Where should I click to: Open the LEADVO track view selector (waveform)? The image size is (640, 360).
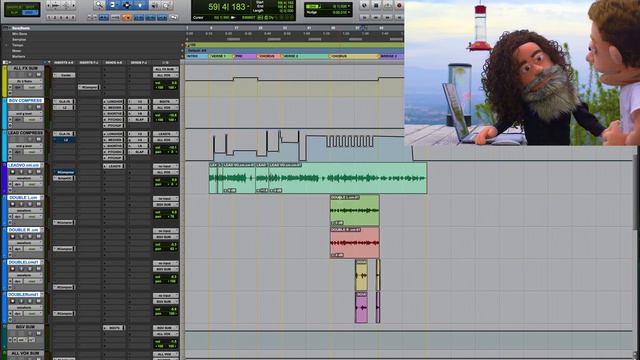[x=24, y=178]
